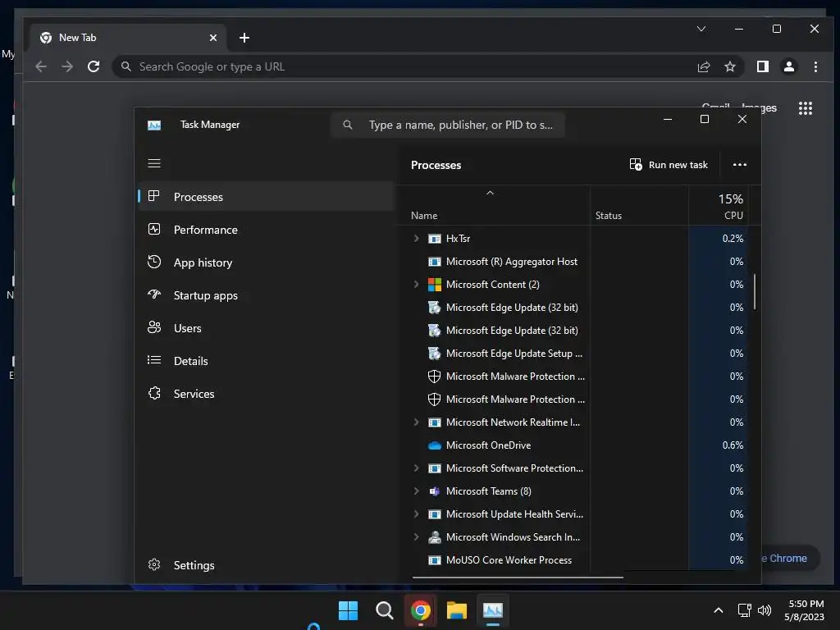Switch to Performance page
Screen dimensions: 840x630
coord(267,230)
